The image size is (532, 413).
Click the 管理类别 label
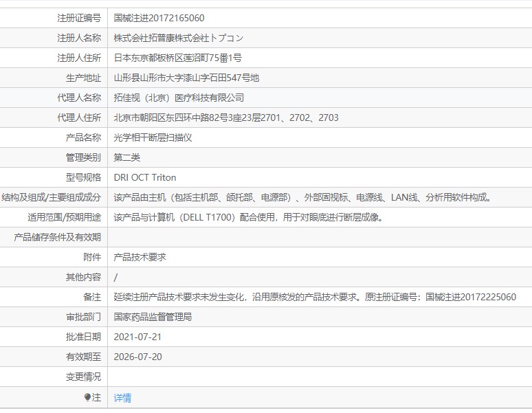pos(83,157)
